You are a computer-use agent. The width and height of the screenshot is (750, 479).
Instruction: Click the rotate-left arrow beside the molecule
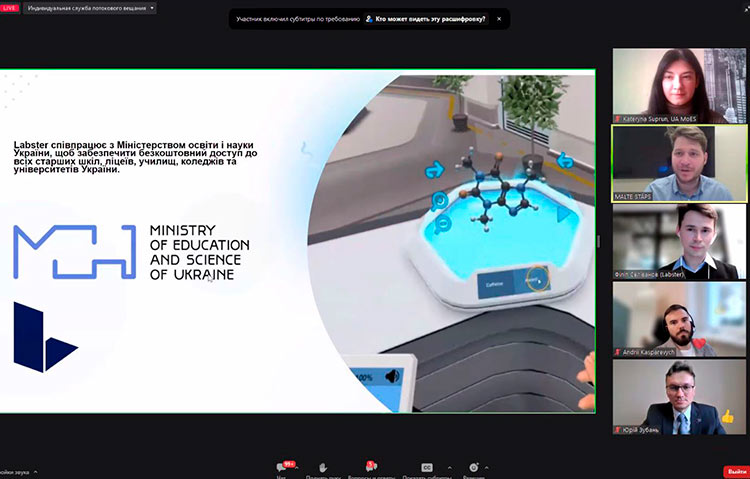click(x=434, y=169)
